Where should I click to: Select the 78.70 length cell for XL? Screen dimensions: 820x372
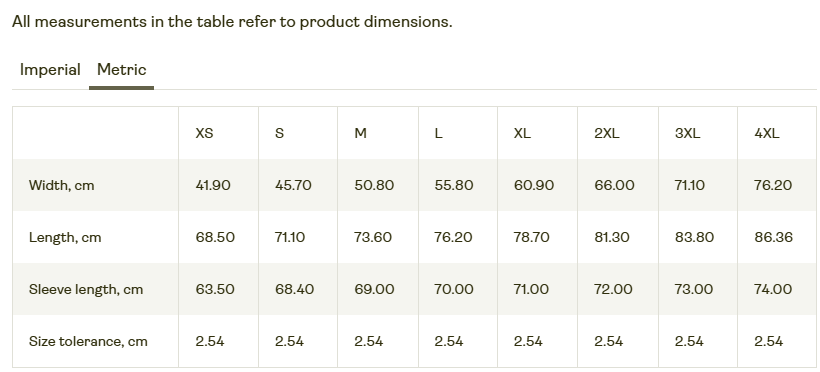pos(531,238)
